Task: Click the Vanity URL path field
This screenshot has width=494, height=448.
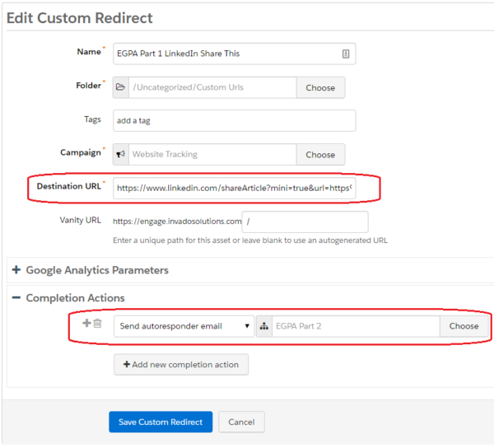Action: pyautogui.click(x=305, y=222)
